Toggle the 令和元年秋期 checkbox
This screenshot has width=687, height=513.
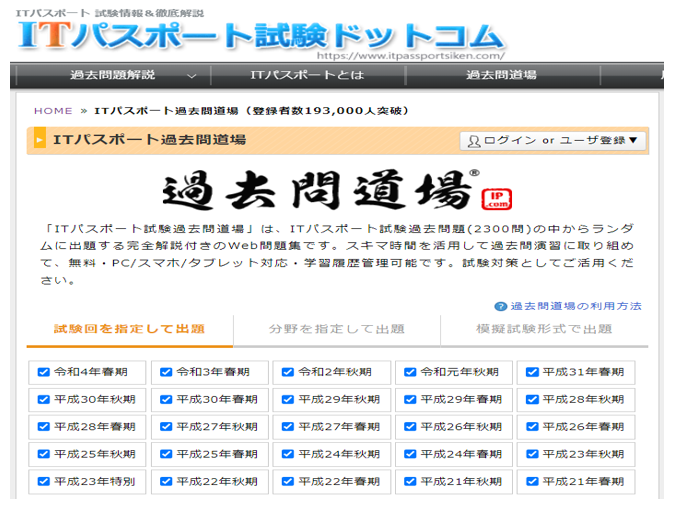(410, 372)
